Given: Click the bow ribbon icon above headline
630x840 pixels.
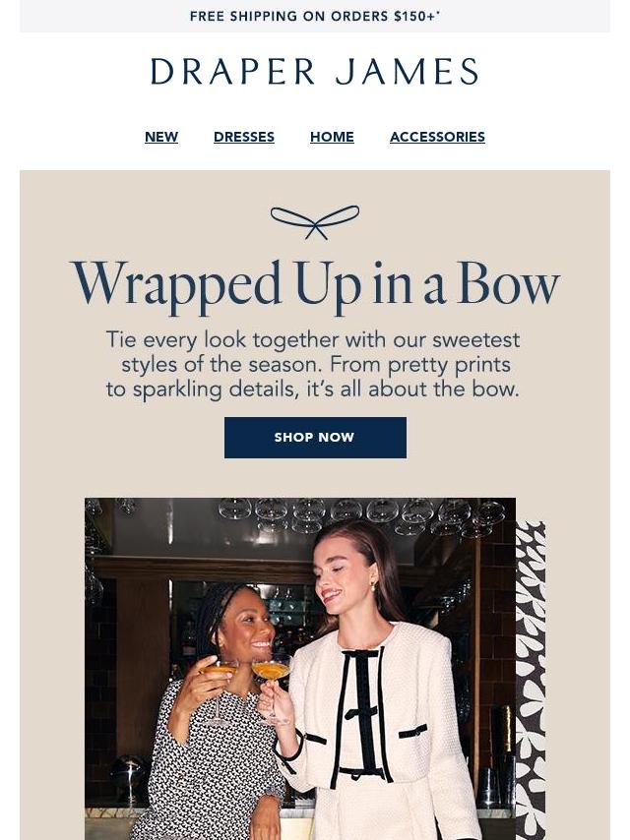Looking at the screenshot, I should tap(315, 221).
